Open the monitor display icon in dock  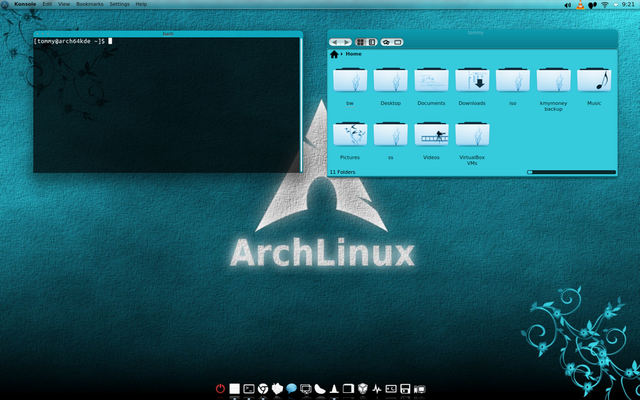[x=305, y=389]
